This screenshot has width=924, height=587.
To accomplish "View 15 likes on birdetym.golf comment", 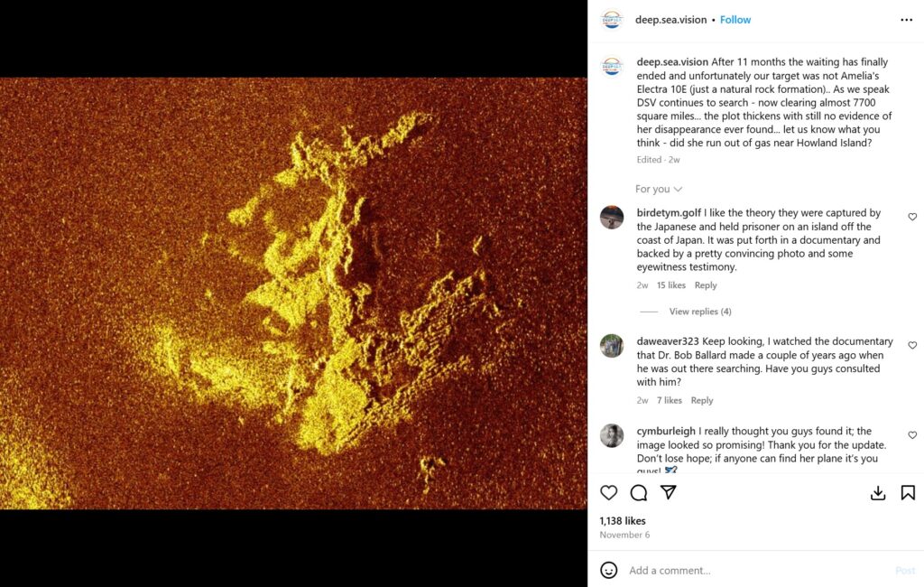I will coord(671,285).
